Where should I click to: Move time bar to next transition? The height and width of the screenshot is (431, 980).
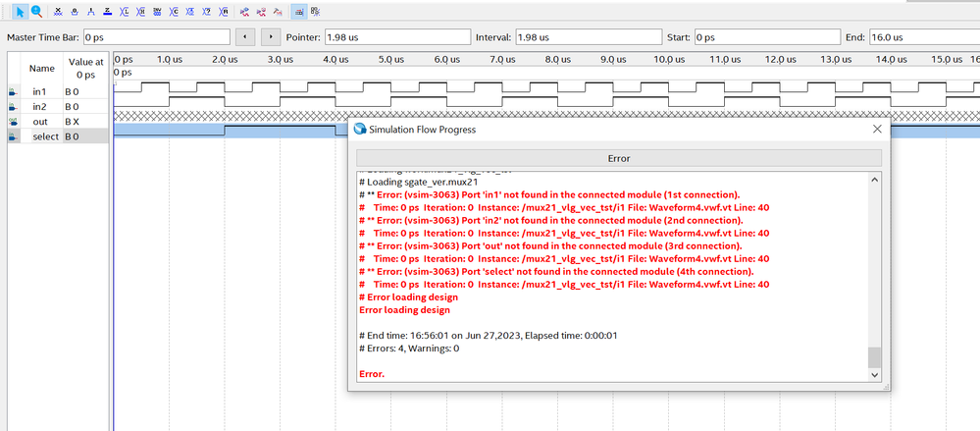pyautogui.click(x=271, y=37)
